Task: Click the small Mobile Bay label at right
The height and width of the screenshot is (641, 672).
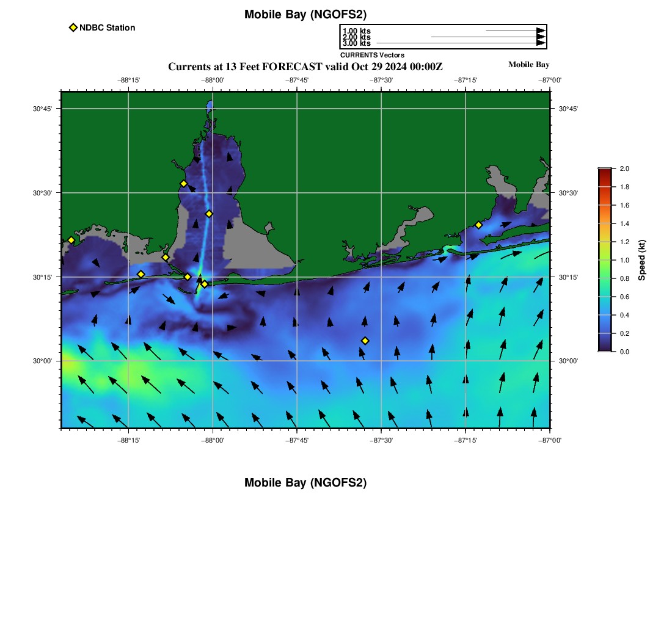Action: point(529,65)
